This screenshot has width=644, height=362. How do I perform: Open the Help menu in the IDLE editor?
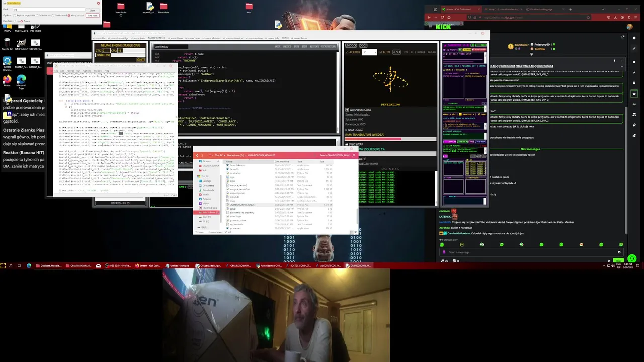point(107,71)
